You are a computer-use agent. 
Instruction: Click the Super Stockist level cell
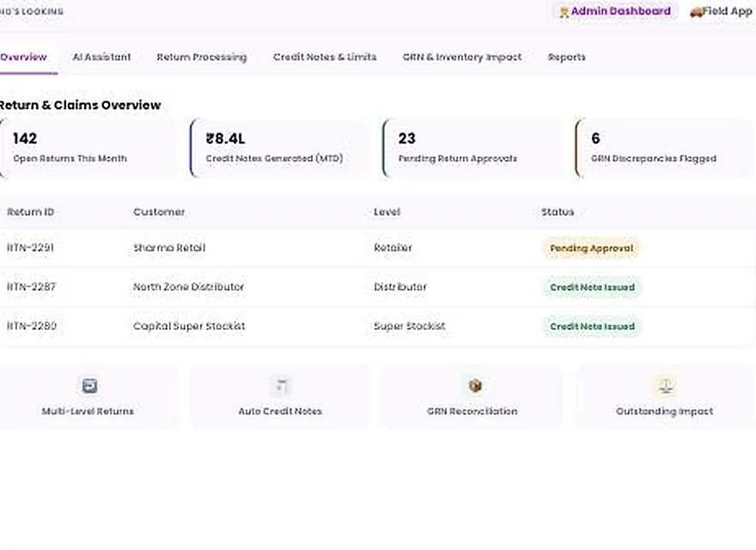click(409, 326)
